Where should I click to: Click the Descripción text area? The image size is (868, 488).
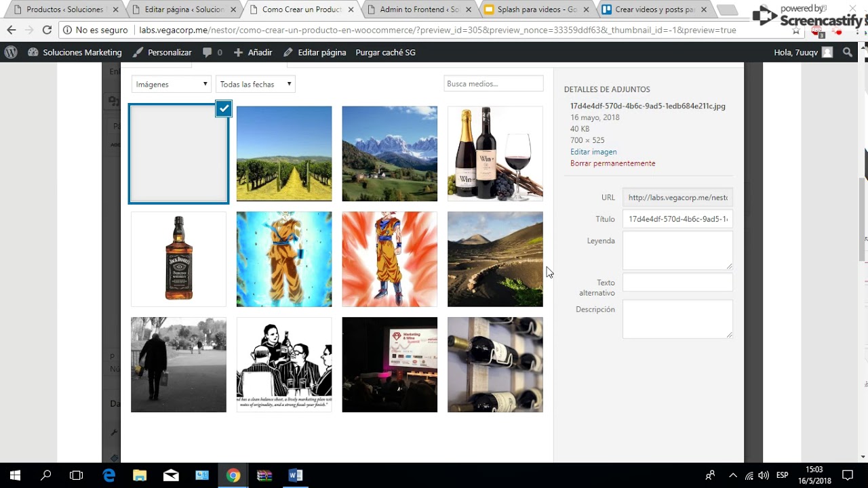(677, 319)
